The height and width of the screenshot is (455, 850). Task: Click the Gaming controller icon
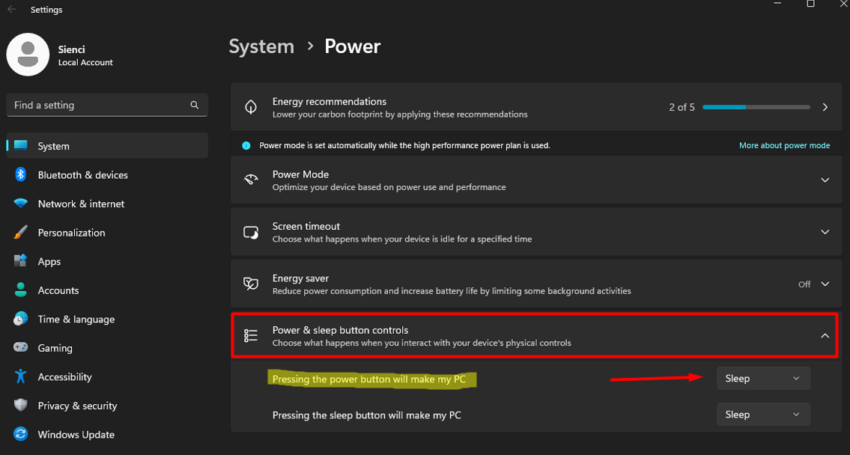[20, 348]
